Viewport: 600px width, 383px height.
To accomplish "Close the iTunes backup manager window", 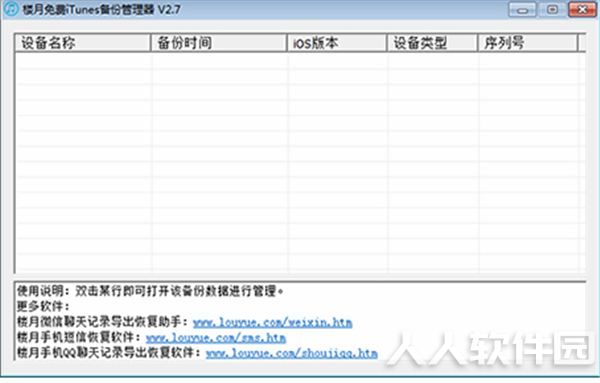I will click(582, 10).
